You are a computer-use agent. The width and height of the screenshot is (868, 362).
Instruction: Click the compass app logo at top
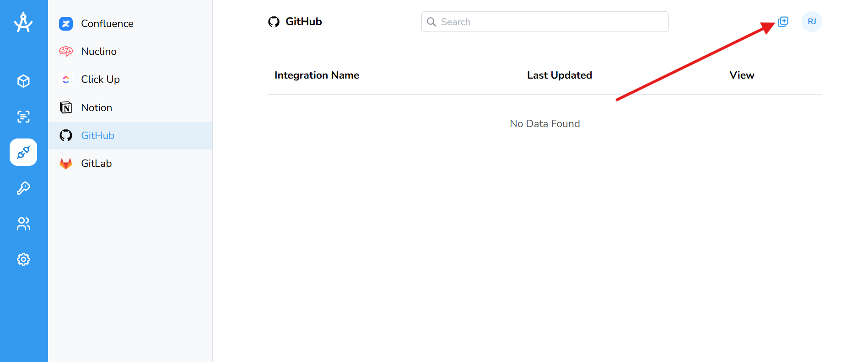(23, 21)
